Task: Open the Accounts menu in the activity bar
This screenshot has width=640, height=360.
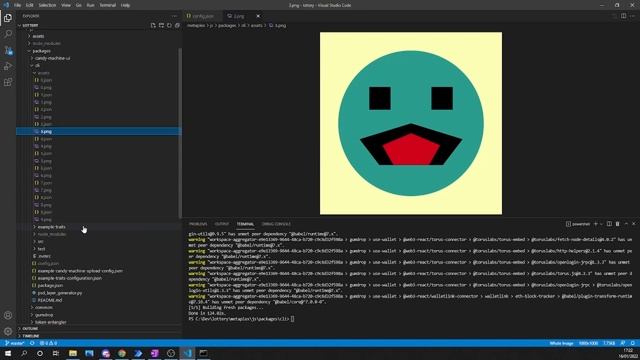Action: (x=8, y=315)
